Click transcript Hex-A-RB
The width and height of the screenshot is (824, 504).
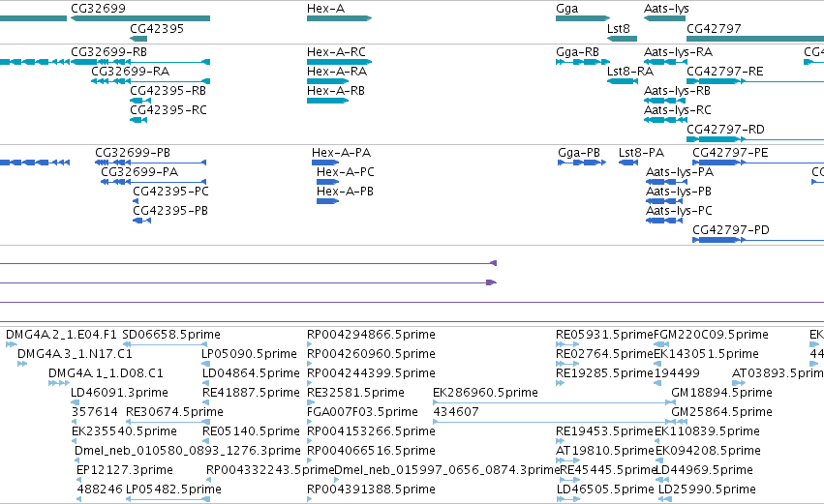336,91
